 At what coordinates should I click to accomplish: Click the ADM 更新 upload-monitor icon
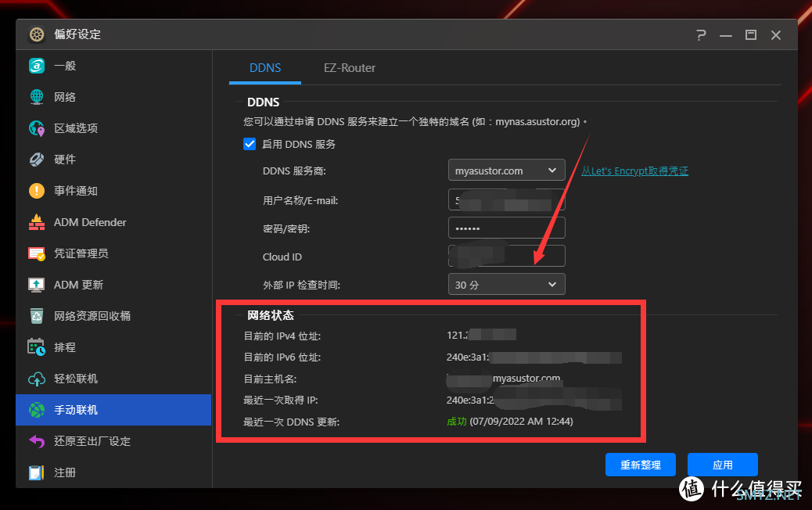(x=37, y=285)
